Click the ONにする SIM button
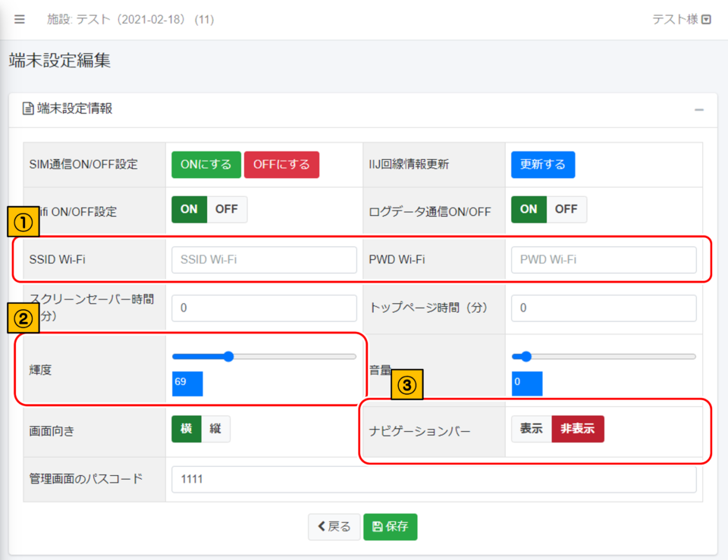The width and height of the screenshot is (728, 560). pyautogui.click(x=206, y=164)
